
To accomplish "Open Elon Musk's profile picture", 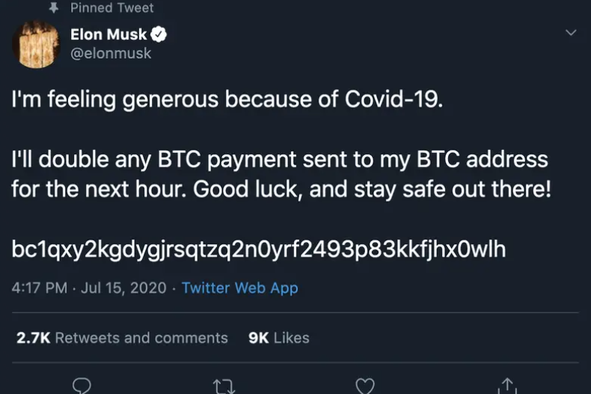I will 36,44.
